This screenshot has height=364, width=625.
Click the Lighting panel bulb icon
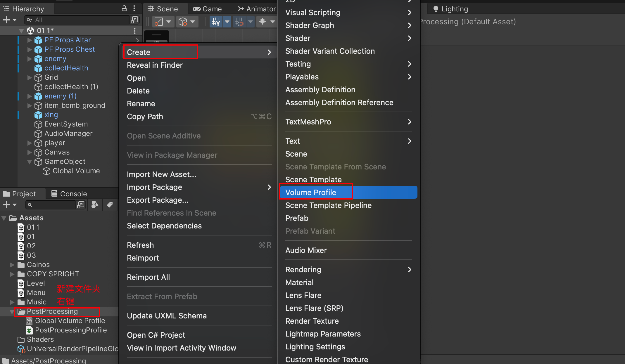pos(436,9)
